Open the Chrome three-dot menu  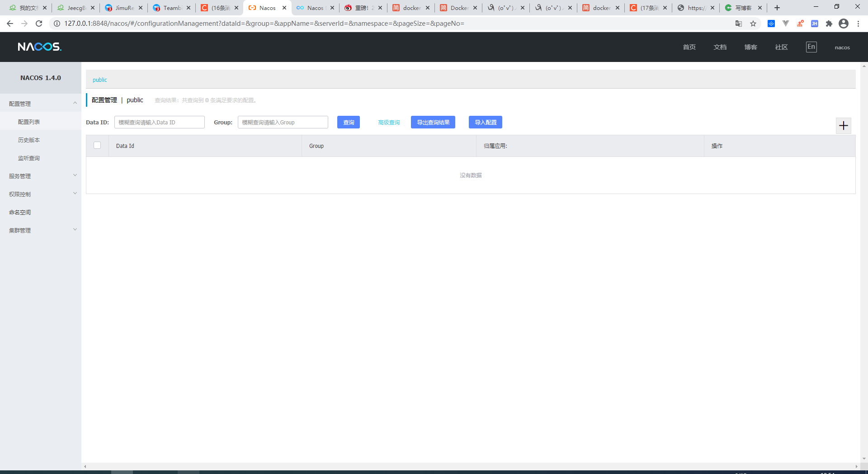click(x=858, y=24)
